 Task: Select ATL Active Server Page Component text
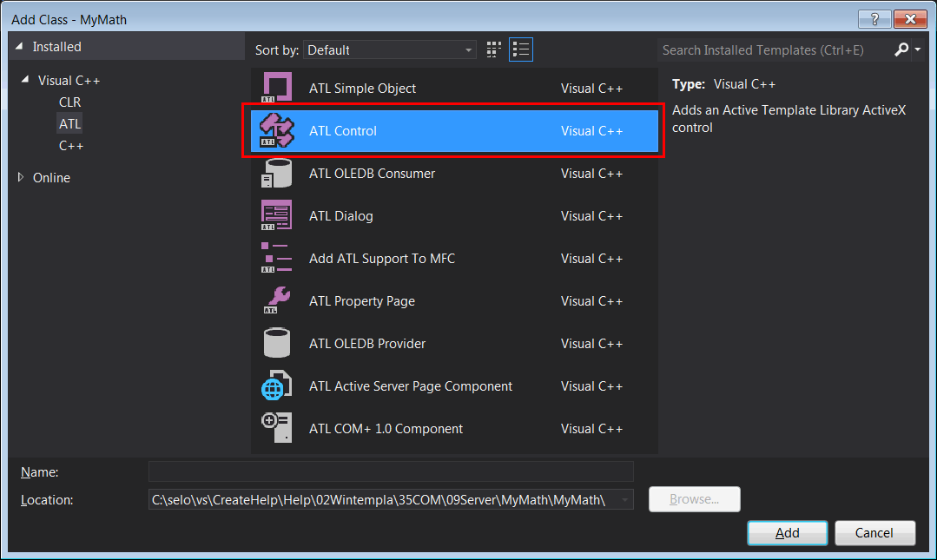[411, 386]
